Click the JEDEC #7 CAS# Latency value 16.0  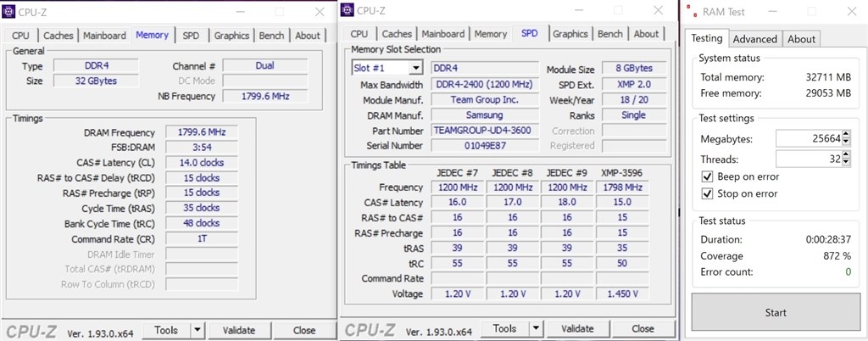click(x=457, y=203)
